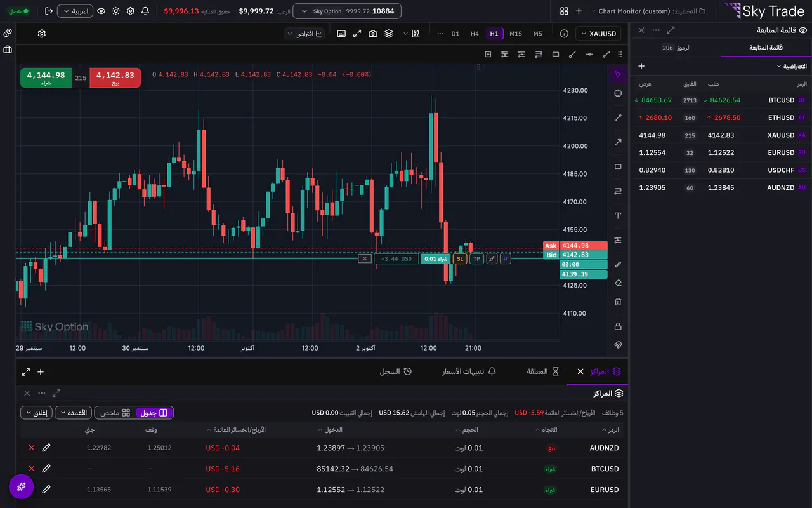Open the الأعمدة columns dropdown

73,413
